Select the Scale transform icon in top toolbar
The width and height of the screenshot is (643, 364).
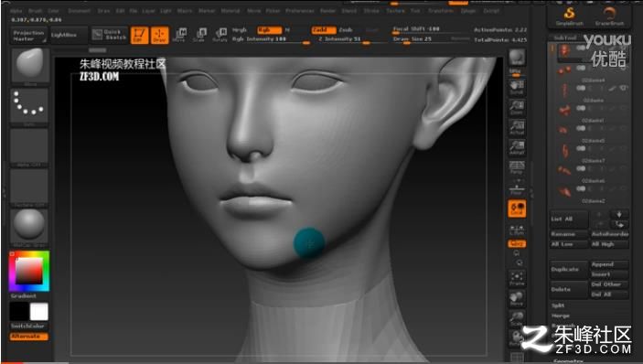pyautogui.click(x=199, y=35)
